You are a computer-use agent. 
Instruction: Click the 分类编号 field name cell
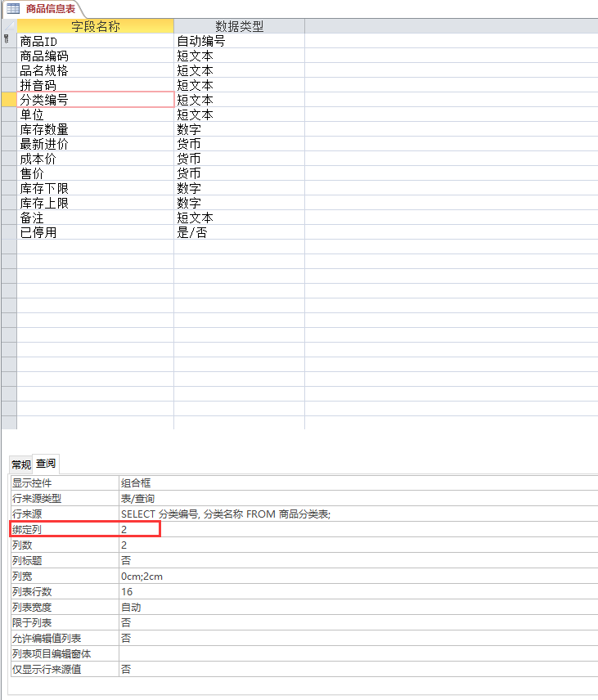(x=95, y=100)
